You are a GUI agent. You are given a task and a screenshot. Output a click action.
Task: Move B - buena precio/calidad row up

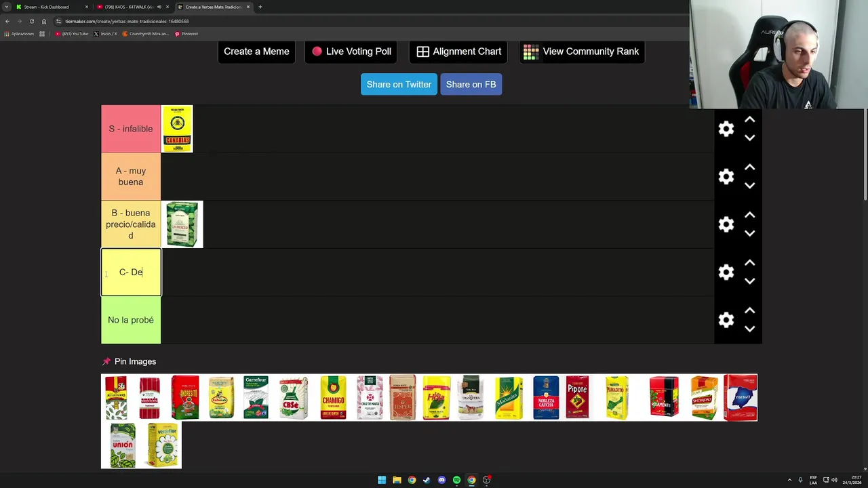pyautogui.click(x=749, y=216)
